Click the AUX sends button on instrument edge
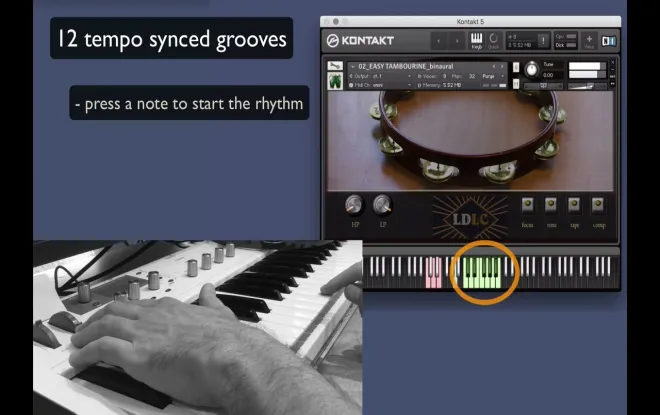This screenshot has height=415, width=660. tap(612, 77)
